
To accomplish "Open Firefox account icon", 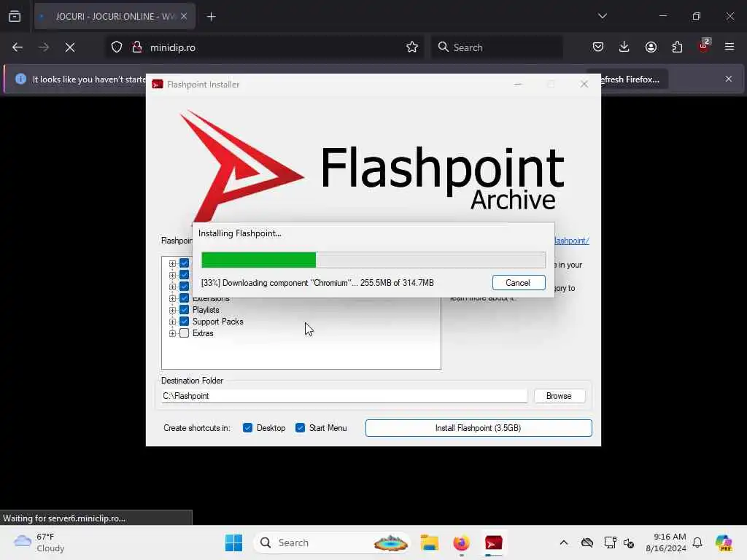I will tap(651, 47).
